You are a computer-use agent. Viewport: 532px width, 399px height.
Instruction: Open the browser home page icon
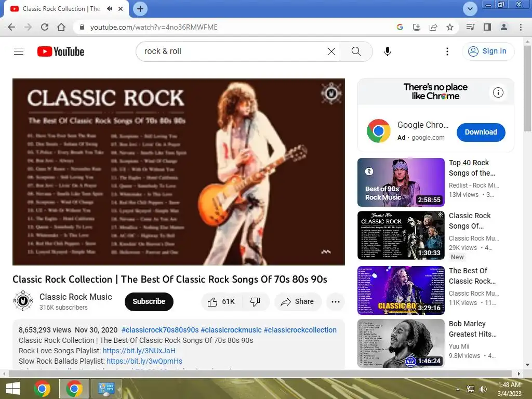coord(61,27)
